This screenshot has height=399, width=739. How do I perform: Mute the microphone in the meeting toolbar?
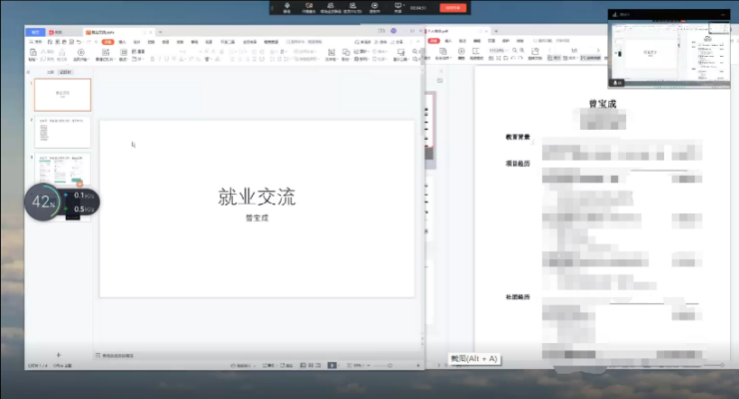click(x=287, y=7)
